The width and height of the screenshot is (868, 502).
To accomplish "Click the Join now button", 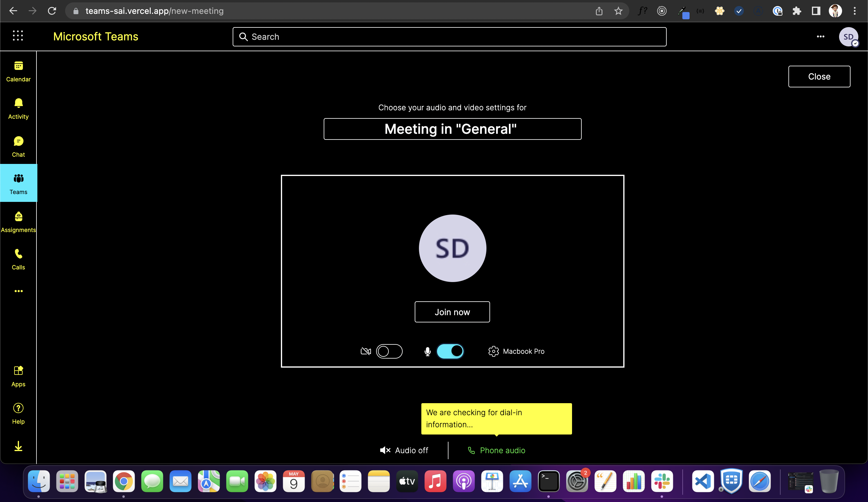I will coord(452,312).
